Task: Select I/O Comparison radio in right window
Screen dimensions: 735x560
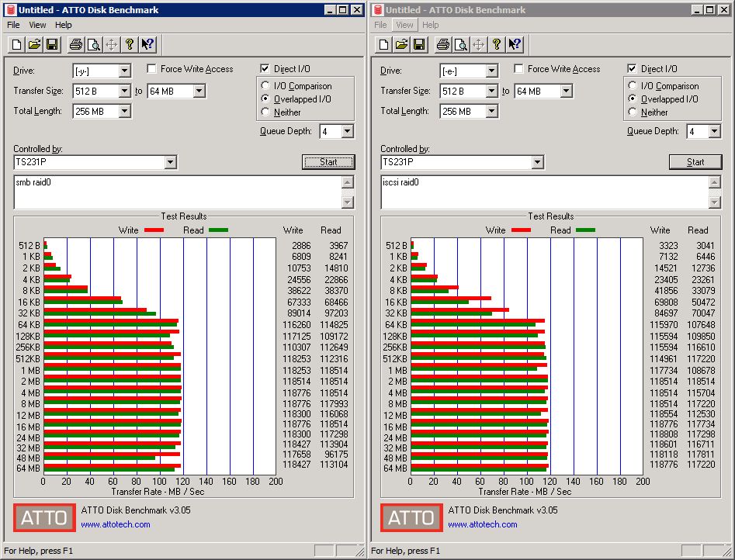Action: coord(633,86)
